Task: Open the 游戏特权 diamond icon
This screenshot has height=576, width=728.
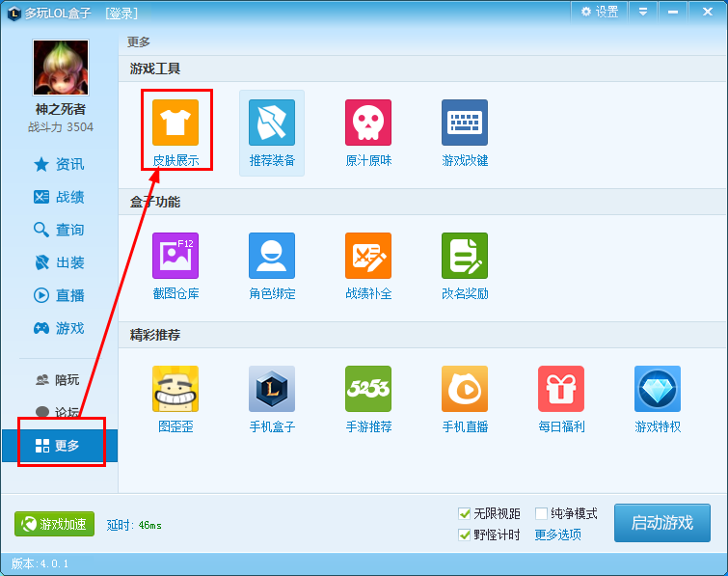Action: (658, 389)
